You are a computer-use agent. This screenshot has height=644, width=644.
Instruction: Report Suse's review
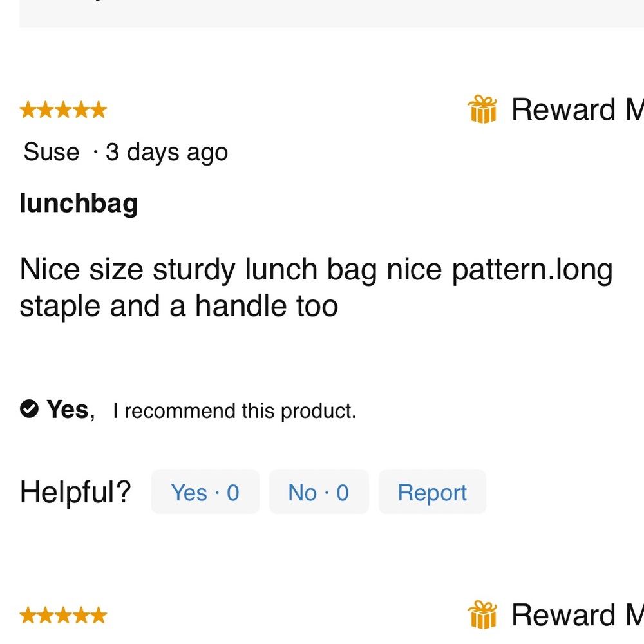click(432, 492)
